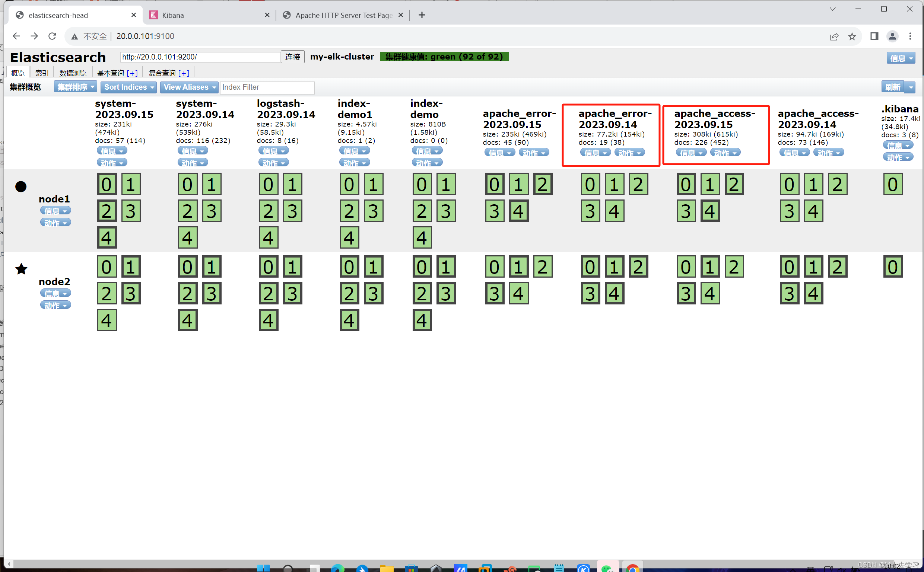Switch to Apache HTTP Server Test Page tab
The height and width of the screenshot is (572, 924).
coord(344,15)
